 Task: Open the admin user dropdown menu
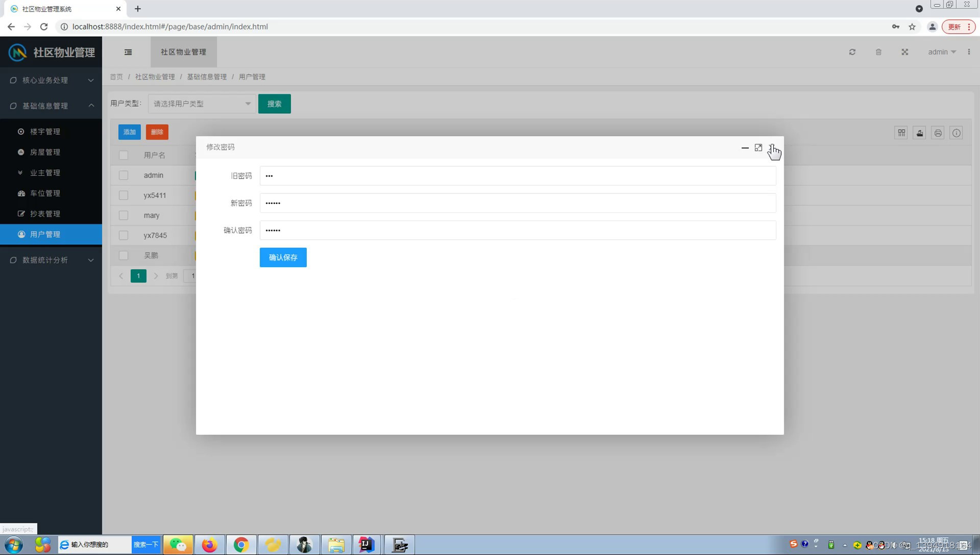[942, 52]
